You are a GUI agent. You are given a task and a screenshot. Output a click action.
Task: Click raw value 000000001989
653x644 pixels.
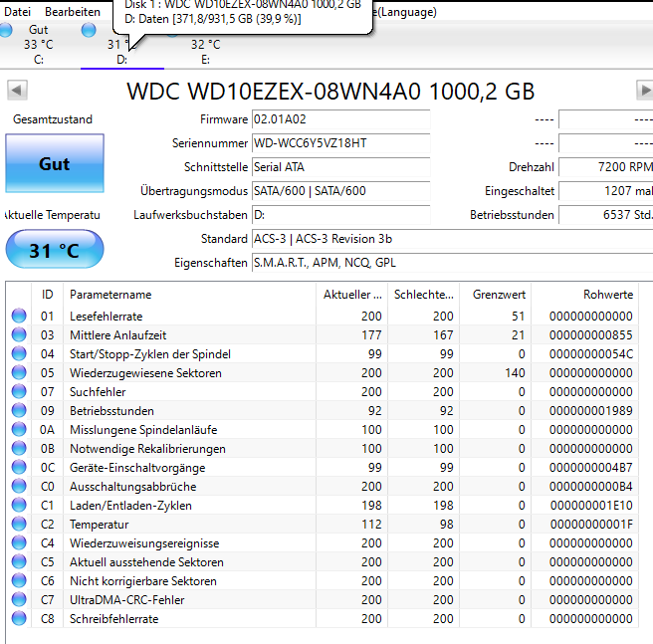pos(591,411)
